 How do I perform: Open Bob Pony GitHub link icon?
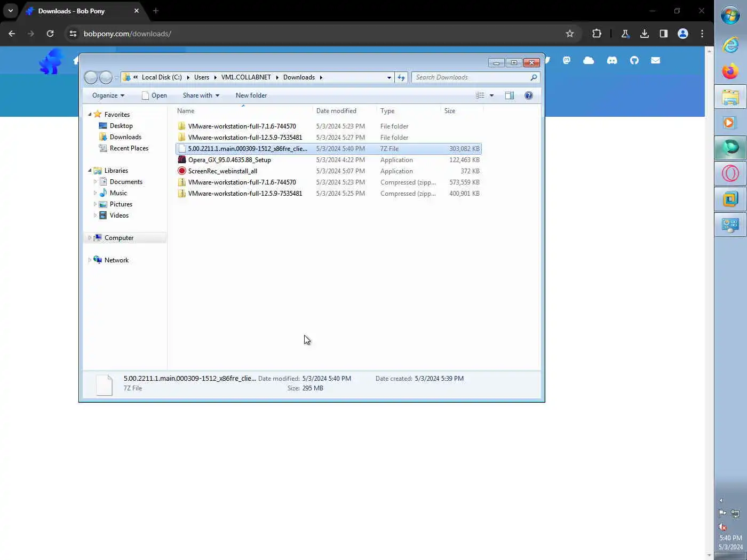[x=634, y=60]
